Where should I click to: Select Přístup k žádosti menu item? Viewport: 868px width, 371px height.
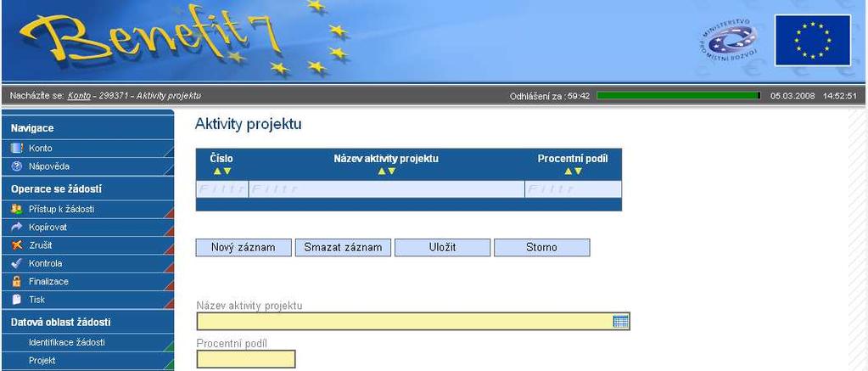point(87,210)
